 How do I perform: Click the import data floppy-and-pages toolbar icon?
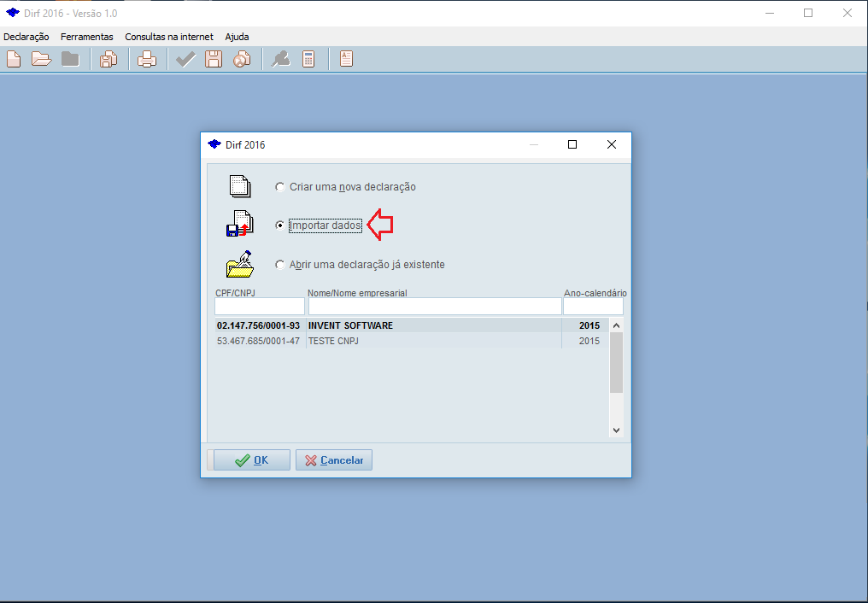coord(108,59)
